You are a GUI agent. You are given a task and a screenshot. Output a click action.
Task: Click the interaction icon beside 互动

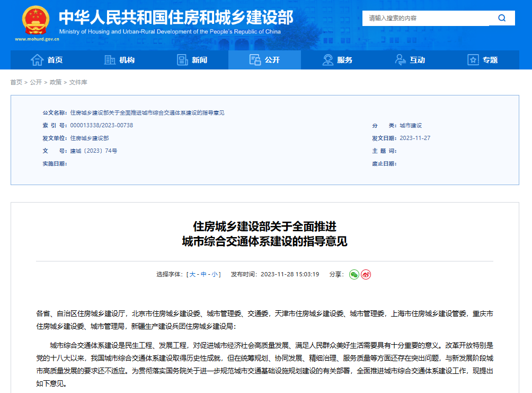pyautogui.click(x=401, y=60)
